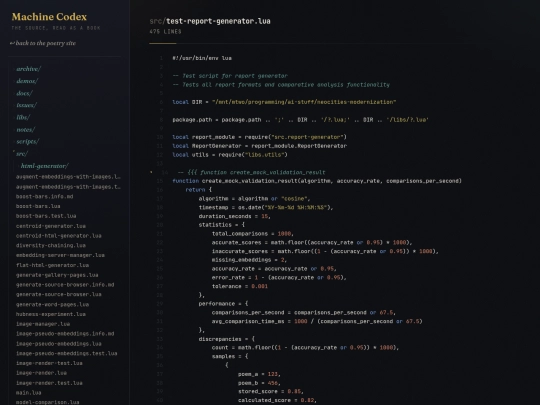This screenshot has height=405, width=540.
Task: Toggle the fold marker at line 14
Action: [x=151, y=172]
